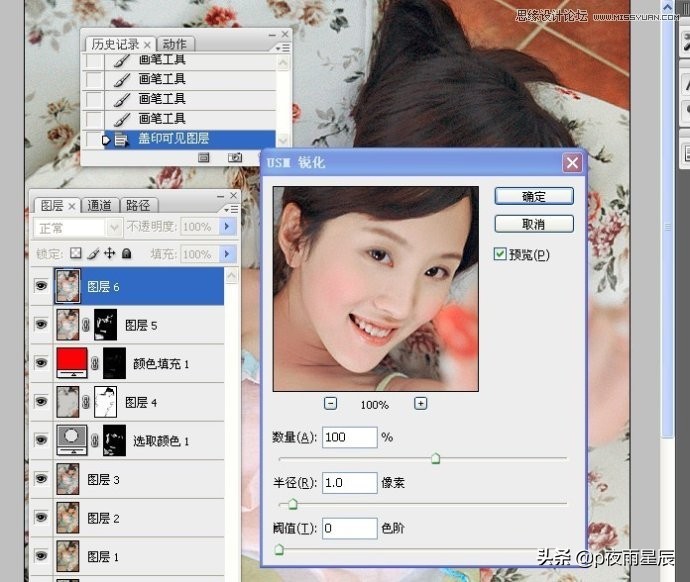
Task: Switch to the Channels (通道) tab
Action: (x=99, y=205)
